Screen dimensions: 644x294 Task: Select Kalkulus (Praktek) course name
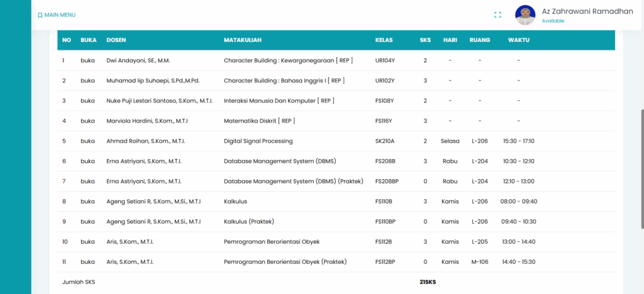coord(248,222)
